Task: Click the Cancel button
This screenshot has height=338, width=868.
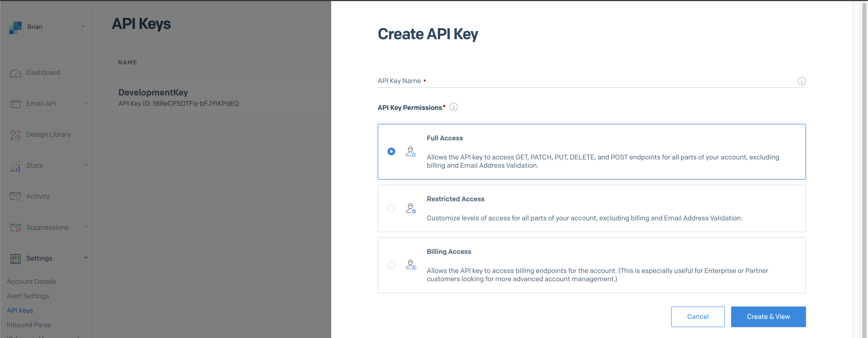Action: pyautogui.click(x=698, y=316)
